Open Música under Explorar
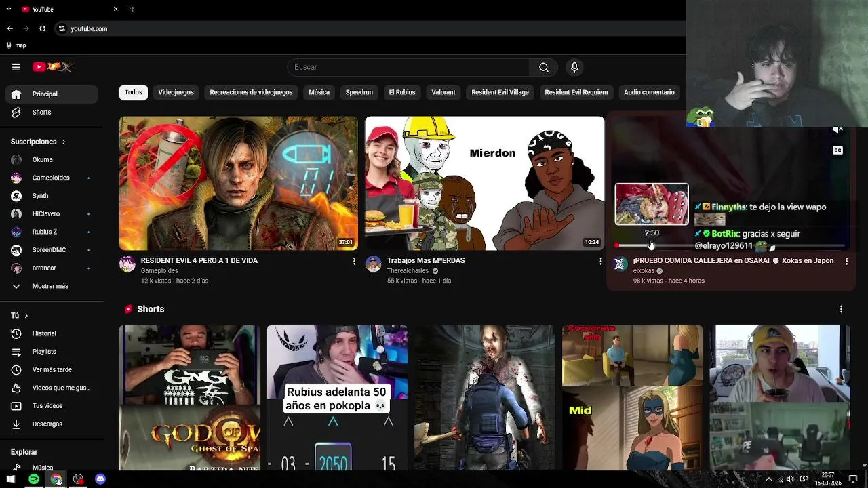 pos(52,468)
